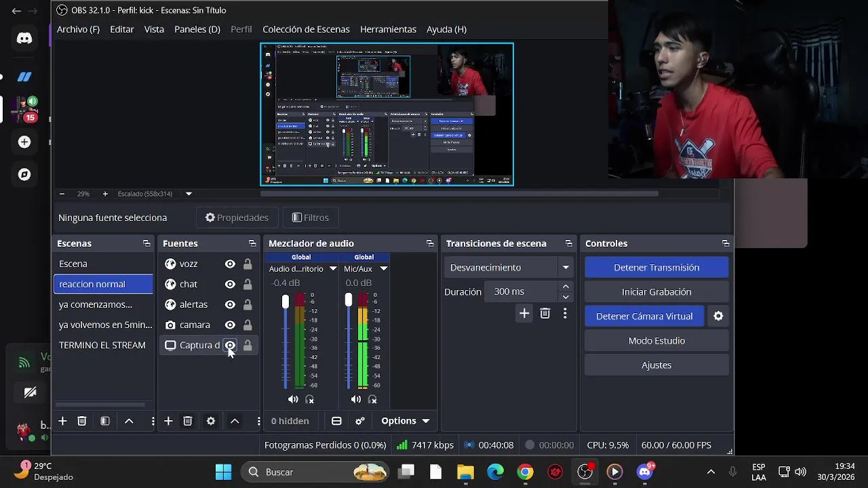Increase transition duration stepper
This screenshot has height=488, width=868.
pos(566,287)
